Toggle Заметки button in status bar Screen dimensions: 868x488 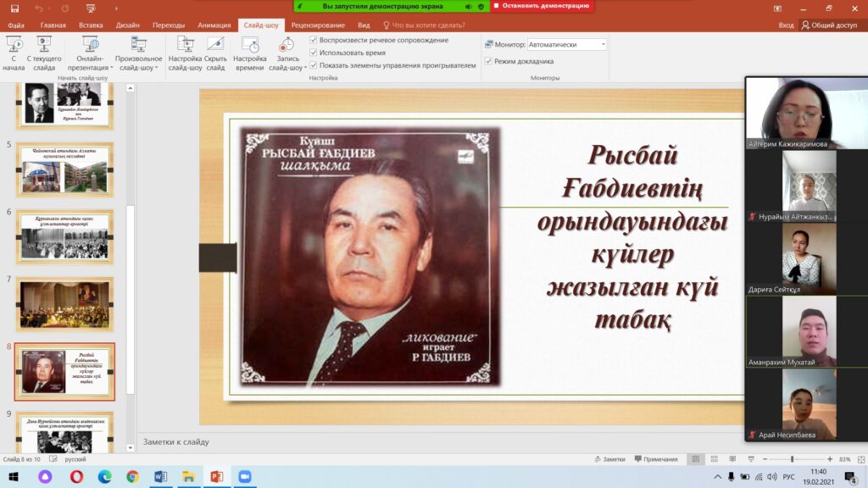tap(610, 459)
